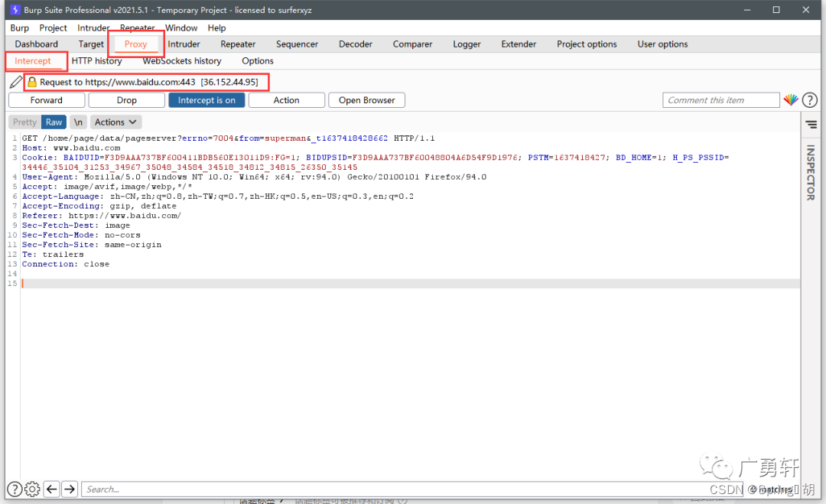Click the Burp Suite title bar logo
Image resolution: width=826 pixels, height=504 pixels.
click(x=15, y=9)
